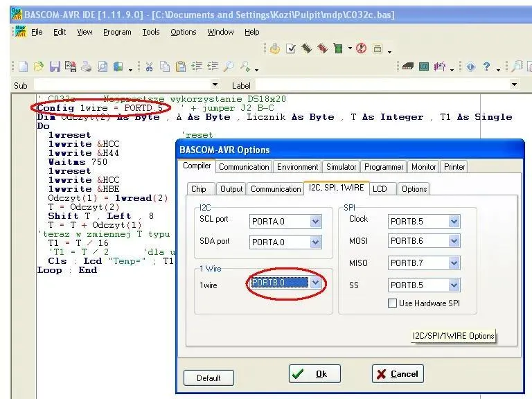The image size is (532, 399).
Task: Open the LCD designer toolbar icon
Action: pyautogui.click(x=424, y=67)
